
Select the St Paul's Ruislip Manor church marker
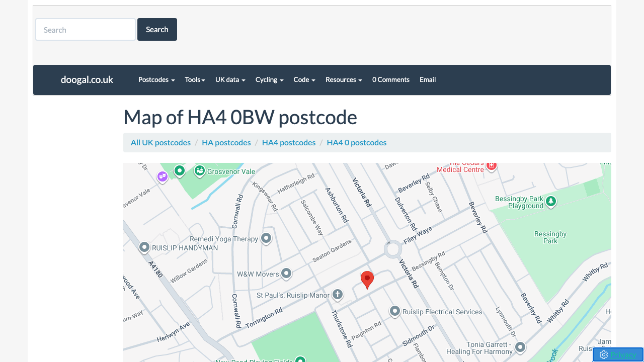tap(337, 294)
